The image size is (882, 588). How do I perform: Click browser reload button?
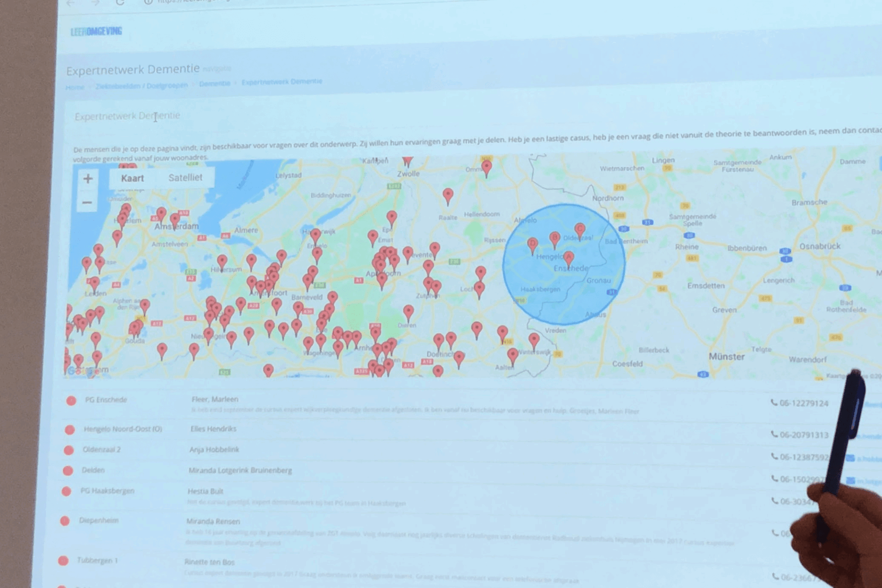tap(120, 2)
